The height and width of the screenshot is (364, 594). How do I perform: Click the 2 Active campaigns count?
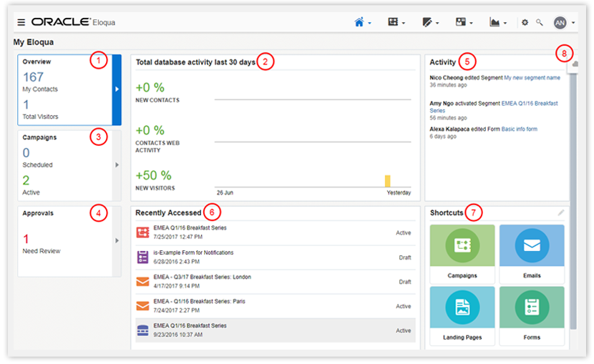point(26,180)
